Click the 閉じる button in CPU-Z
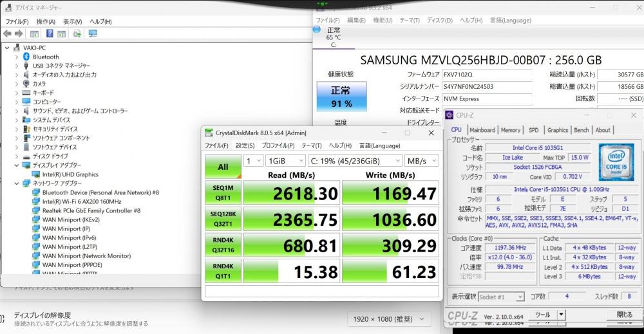Viewport: 644px width, 334px height. [x=624, y=315]
